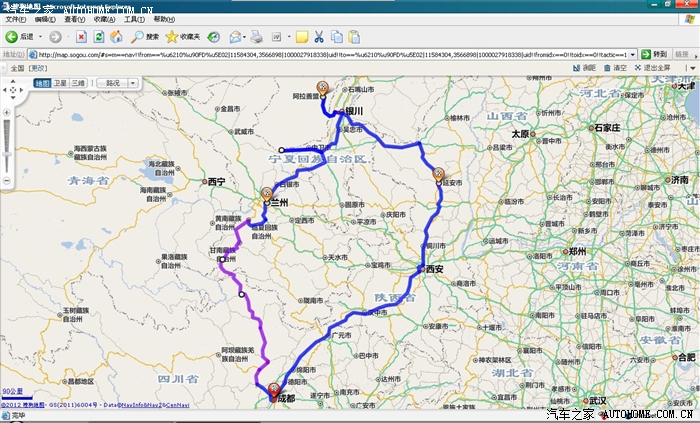Switch map to 3D view (三维)
This screenshot has height=423, width=700.
tap(77, 83)
